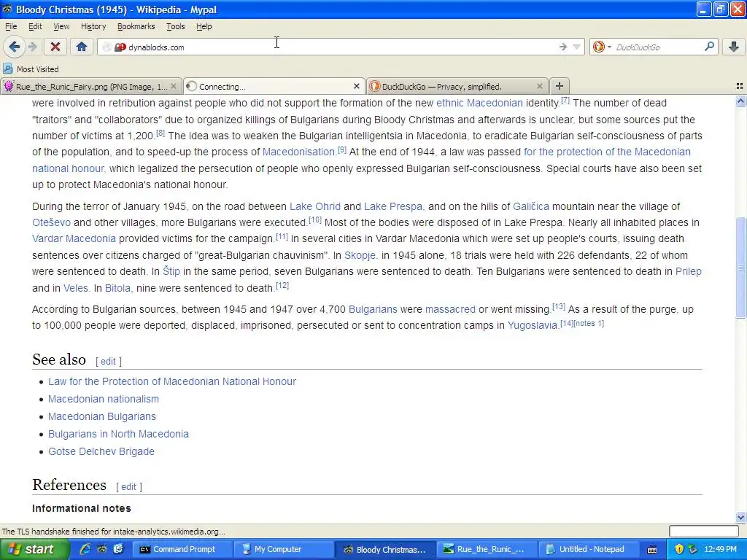Open the View menu
The image size is (747, 560).
(61, 27)
